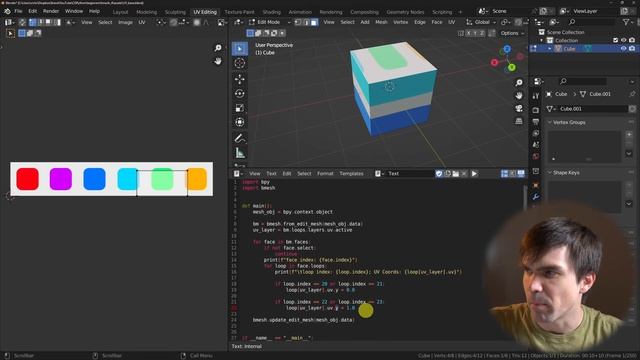Switch to the Texture Paint workspace tab
This screenshot has width=640, height=360.
tap(239, 12)
